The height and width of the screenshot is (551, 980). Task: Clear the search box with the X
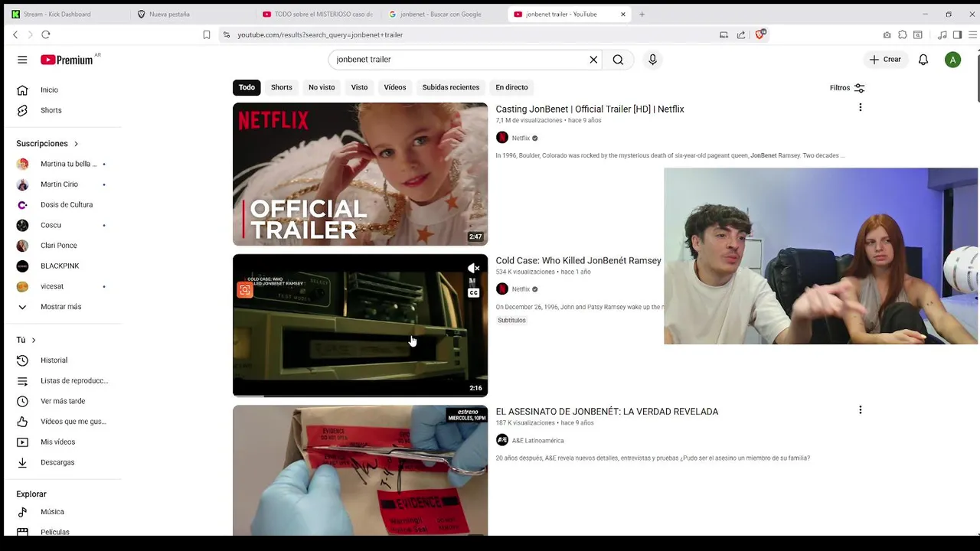(x=593, y=60)
